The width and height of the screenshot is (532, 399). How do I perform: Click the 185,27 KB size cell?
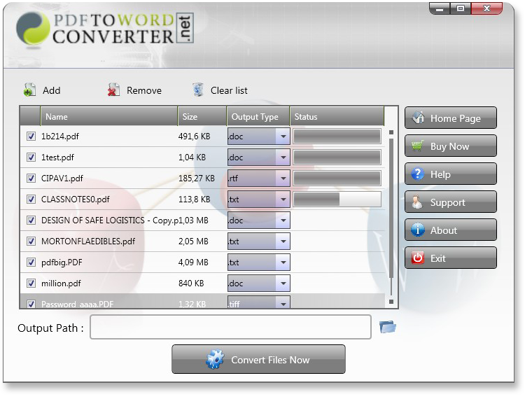(x=197, y=178)
